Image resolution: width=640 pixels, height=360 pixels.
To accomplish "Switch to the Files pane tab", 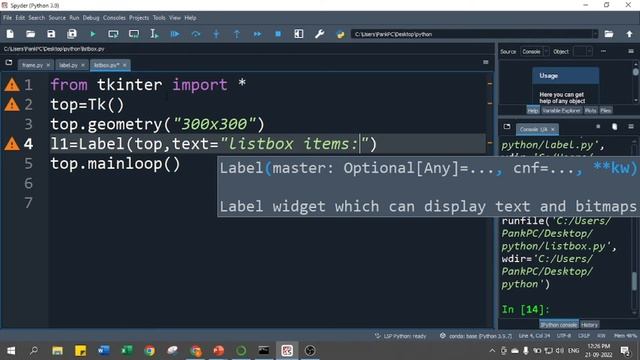I will (606, 110).
